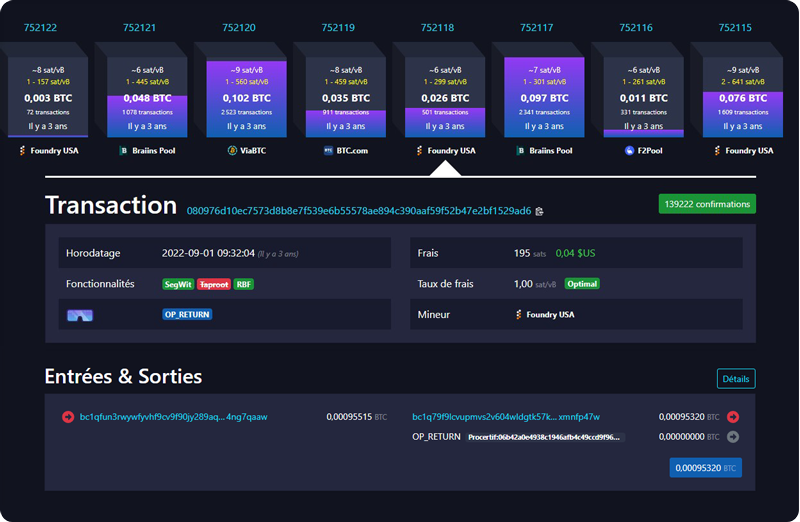Click the Foundry USA icon in the Mineur row

[x=520, y=314]
